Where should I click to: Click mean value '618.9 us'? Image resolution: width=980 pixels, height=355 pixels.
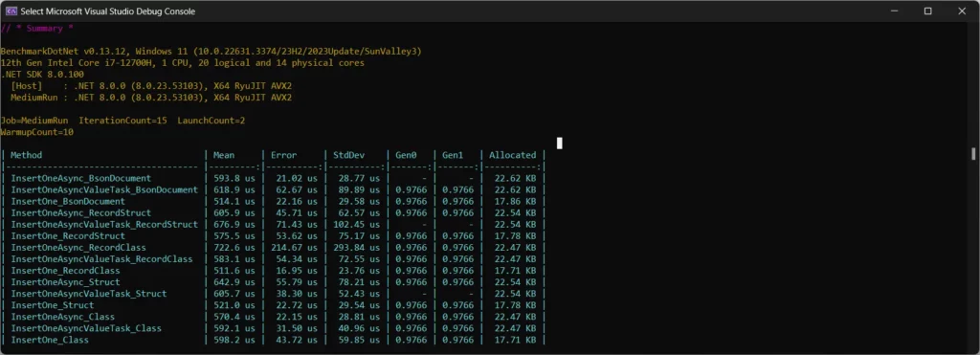tap(234, 189)
